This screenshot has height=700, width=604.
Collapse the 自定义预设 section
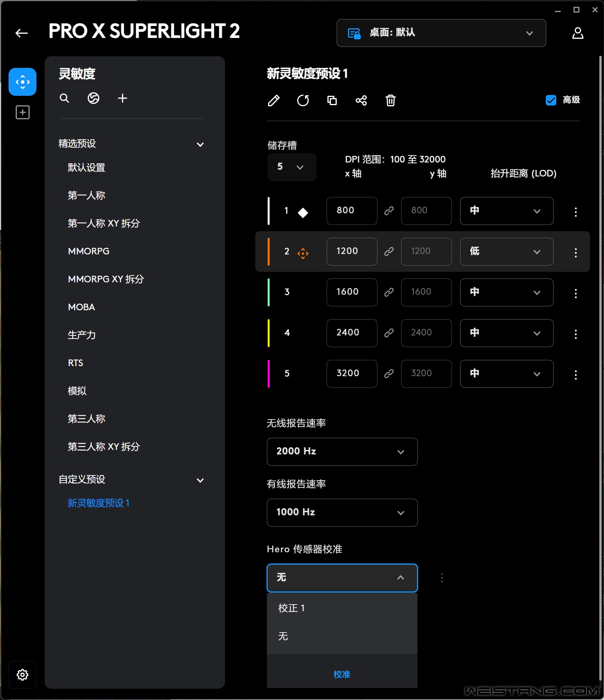(x=200, y=480)
